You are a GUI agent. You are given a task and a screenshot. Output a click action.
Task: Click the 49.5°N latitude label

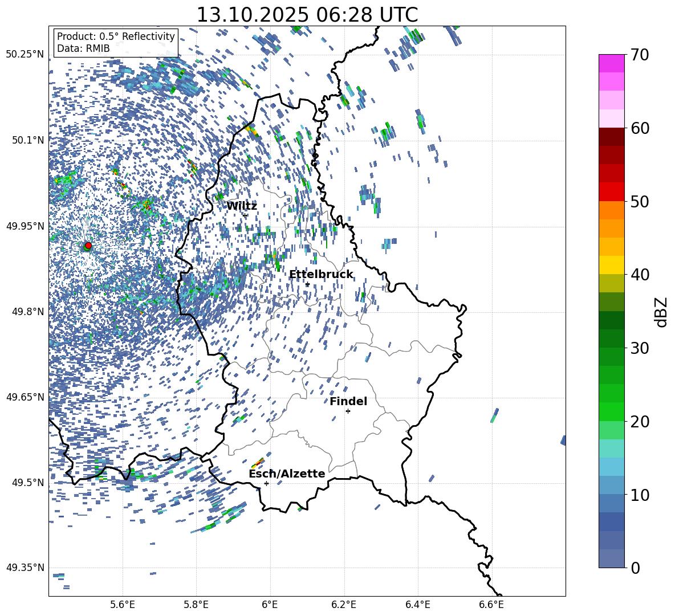pyautogui.click(x=28, y=482)
